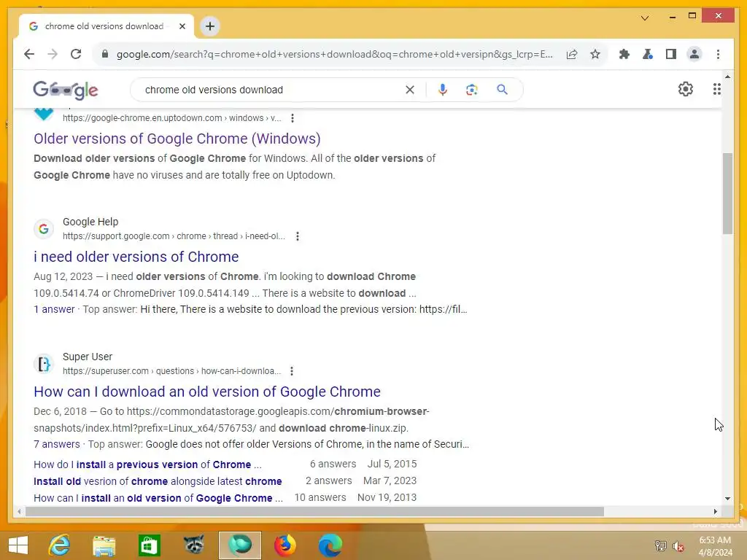The width and height of the screenshot is (747, 560).
Task: Open a new tab
Action: (x=210, y=26)
